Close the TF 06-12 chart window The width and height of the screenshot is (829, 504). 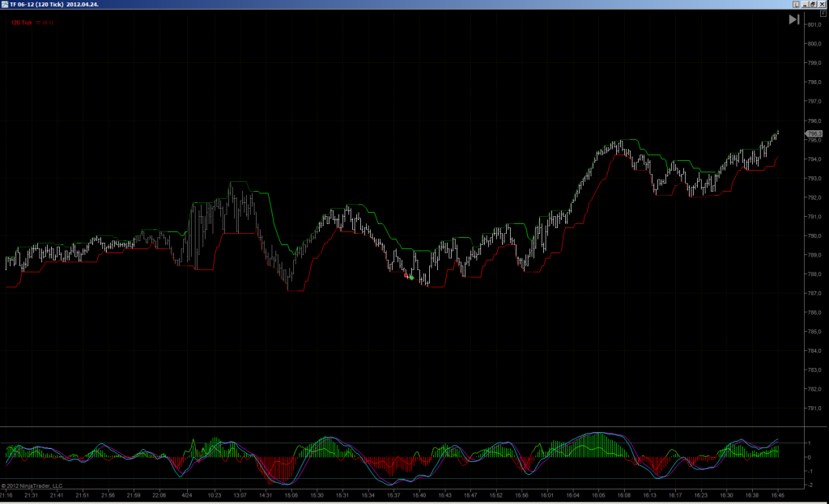pyautogui.click(x=823, y=4)
